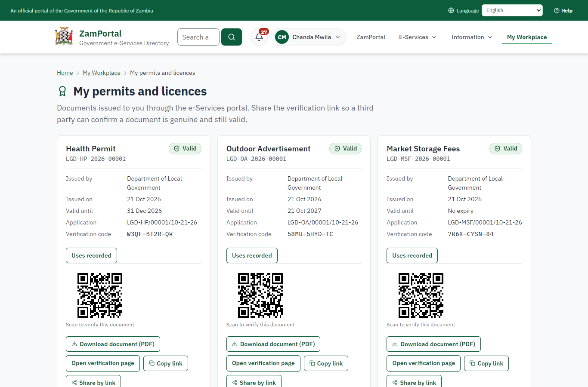
Task: Click Uses recorded on Health Permit
Action: point(91,255)
